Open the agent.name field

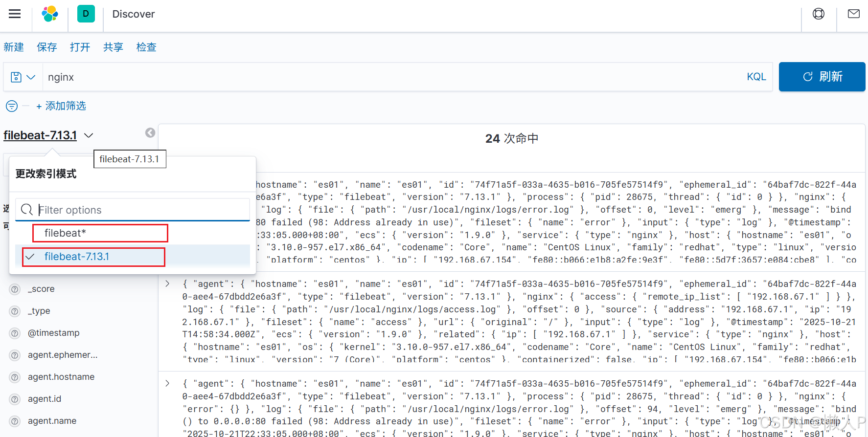pos(52,421)
